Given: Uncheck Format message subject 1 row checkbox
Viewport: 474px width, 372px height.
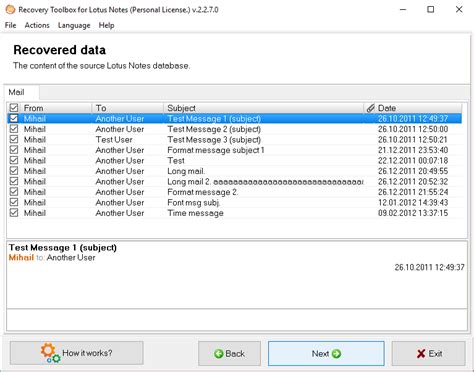Looking at the screenshot, I should 14,150.
